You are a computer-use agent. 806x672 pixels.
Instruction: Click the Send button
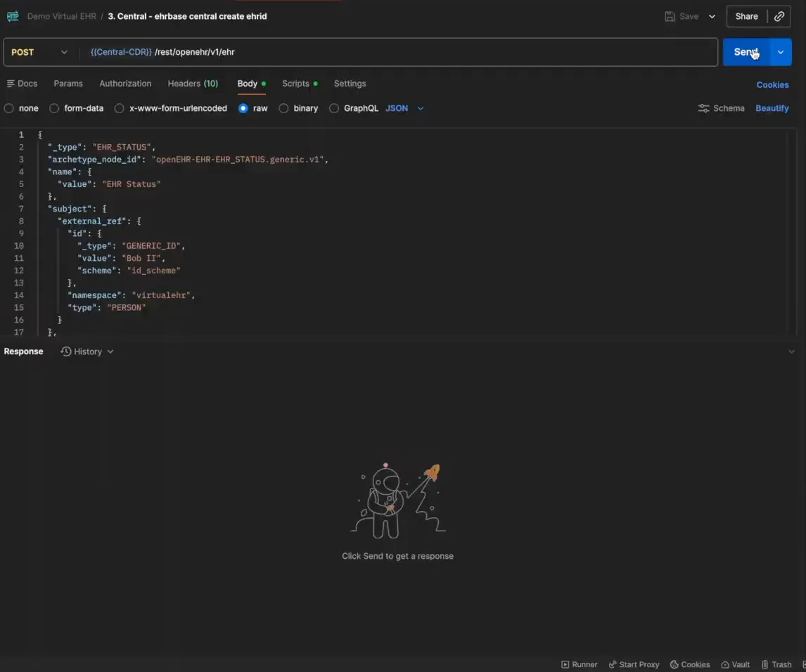[x=746, y=52]
